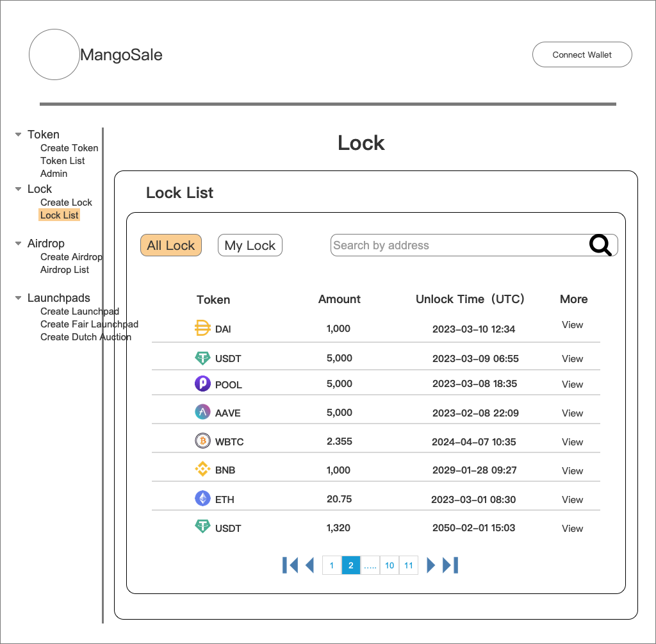Switch to the My Lock tab

pyautogui.click(x=250, y=245)
